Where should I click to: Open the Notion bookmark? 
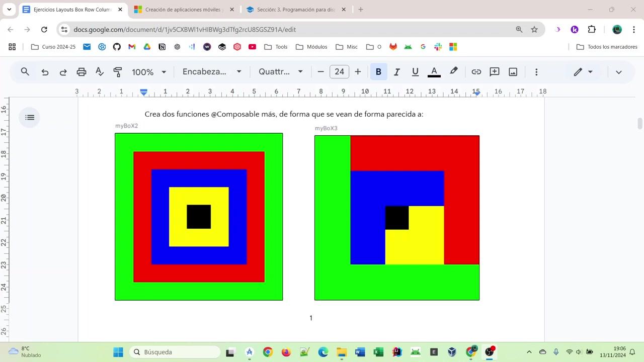coord(162,47)
